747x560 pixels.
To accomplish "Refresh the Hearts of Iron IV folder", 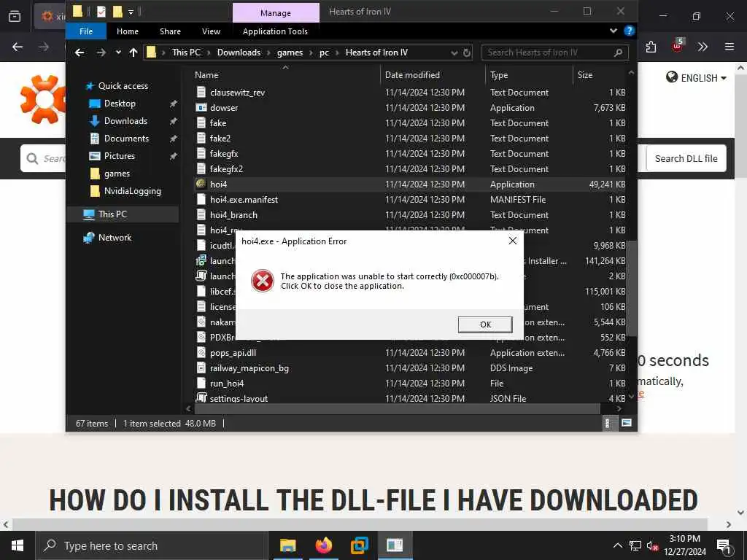I will click(467, 52).
